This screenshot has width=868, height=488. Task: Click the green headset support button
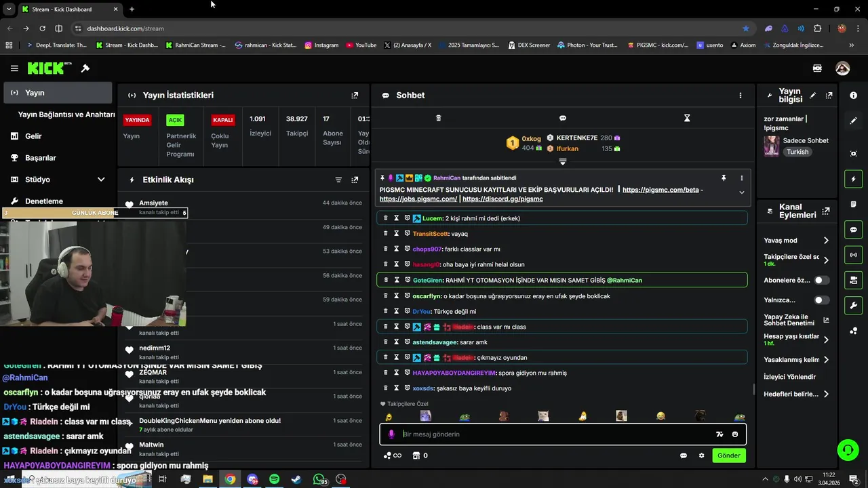click(x=847, y=449)
